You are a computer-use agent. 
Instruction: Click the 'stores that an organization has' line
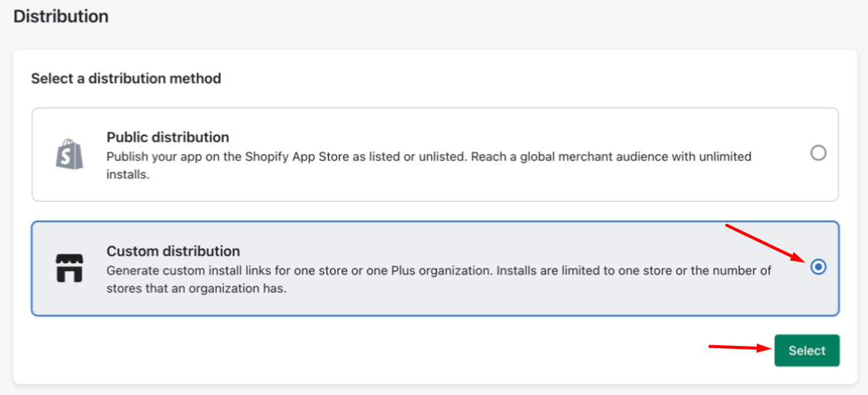click(x=196, y=289)
